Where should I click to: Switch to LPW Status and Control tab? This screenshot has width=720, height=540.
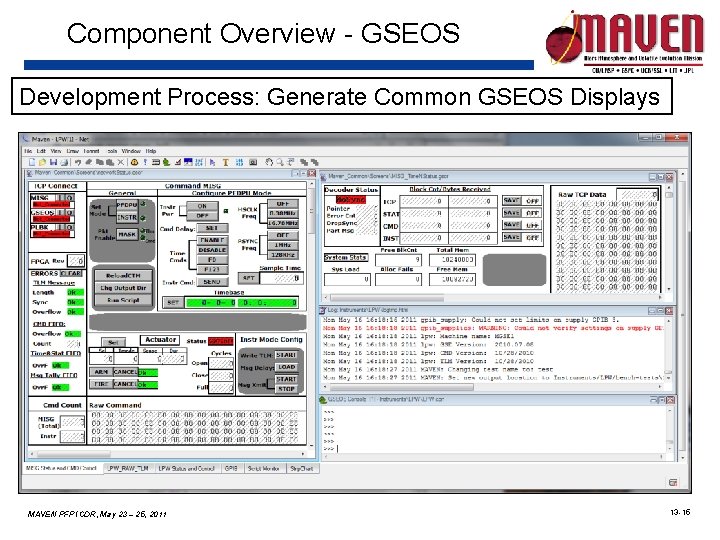tap(186, 468)
